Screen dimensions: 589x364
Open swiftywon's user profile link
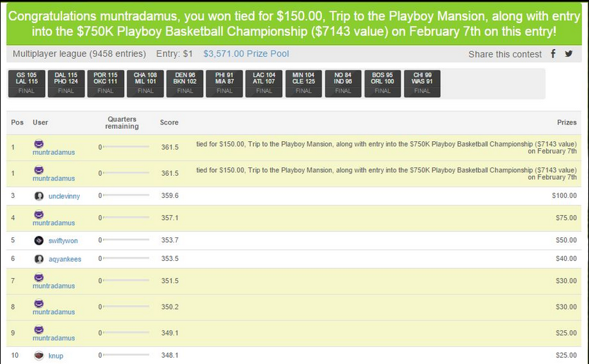[63, 241]
